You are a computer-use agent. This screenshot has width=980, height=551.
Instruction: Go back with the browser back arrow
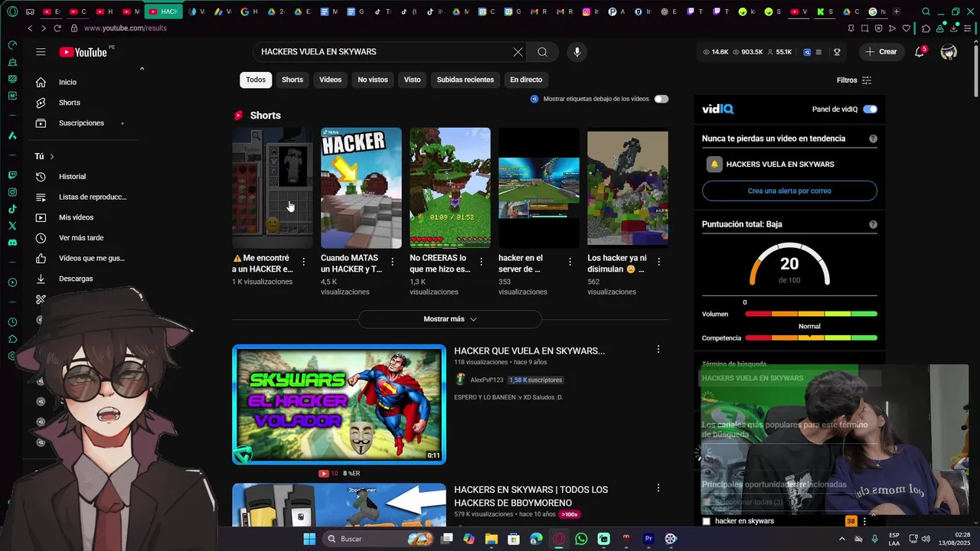pyautogui.click(x=30, y=28)
